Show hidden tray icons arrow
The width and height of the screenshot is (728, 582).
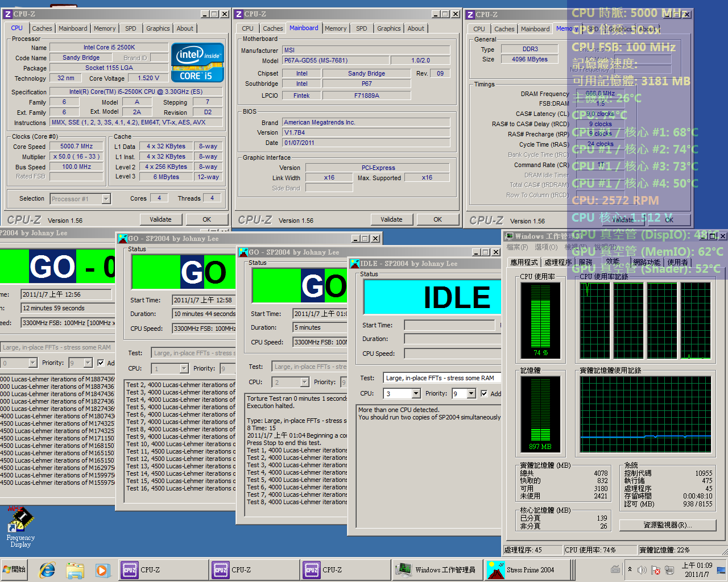point(630,569)
